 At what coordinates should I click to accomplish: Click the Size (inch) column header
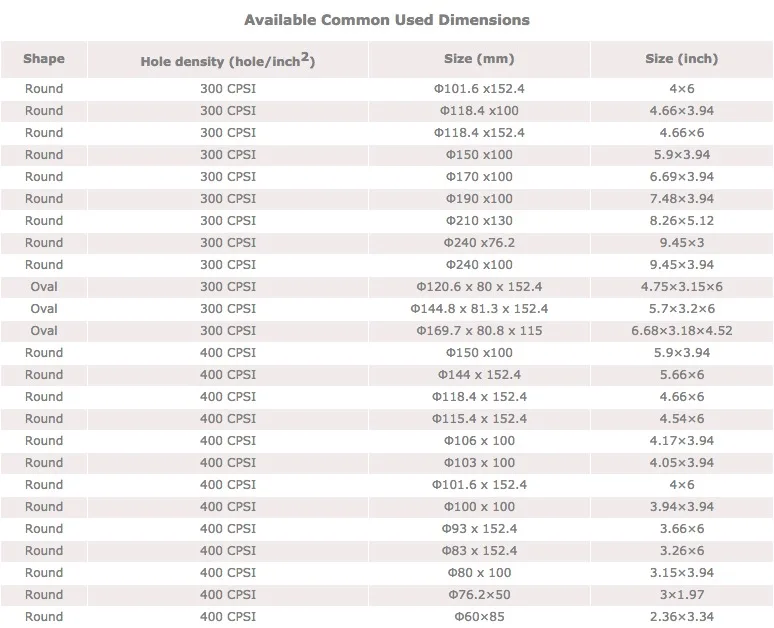pyautogui.click(x=681, y=59)
